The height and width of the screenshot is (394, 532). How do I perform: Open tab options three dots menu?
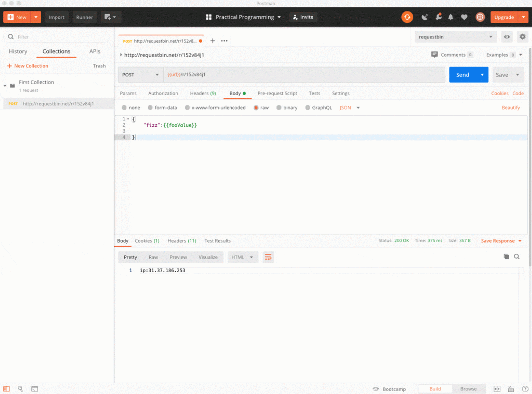[x=224, y=41]
